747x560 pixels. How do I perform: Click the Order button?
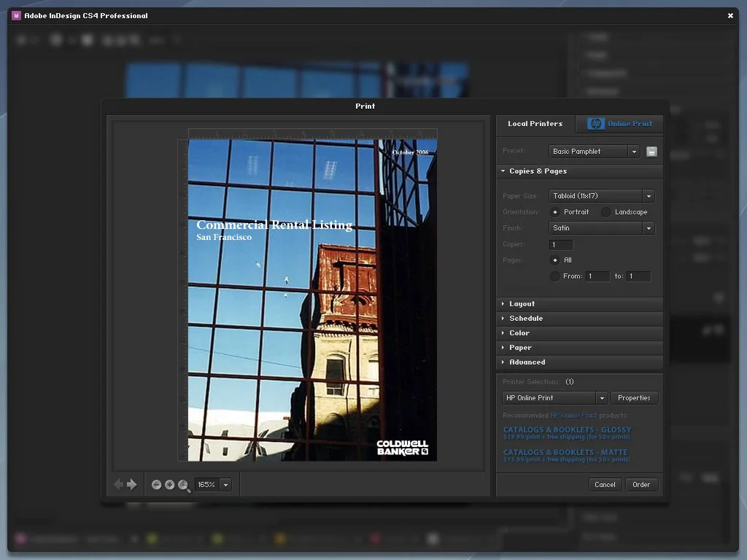point(641,485)
